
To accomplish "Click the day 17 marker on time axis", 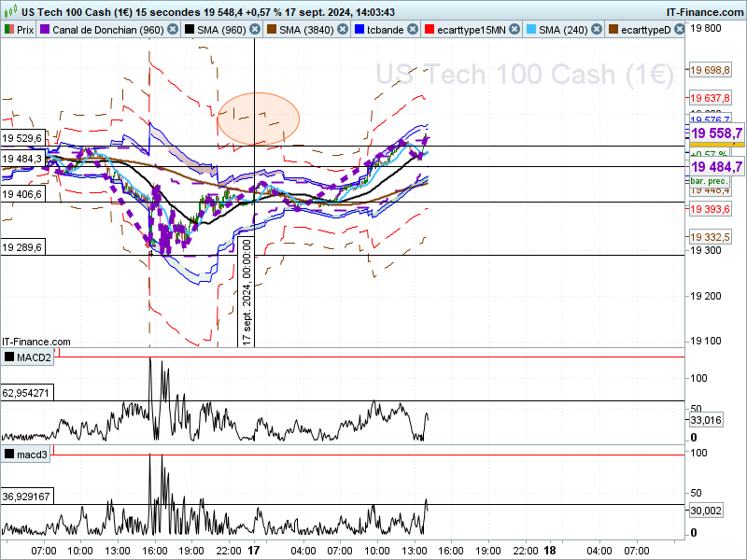I will coord(254,551).
